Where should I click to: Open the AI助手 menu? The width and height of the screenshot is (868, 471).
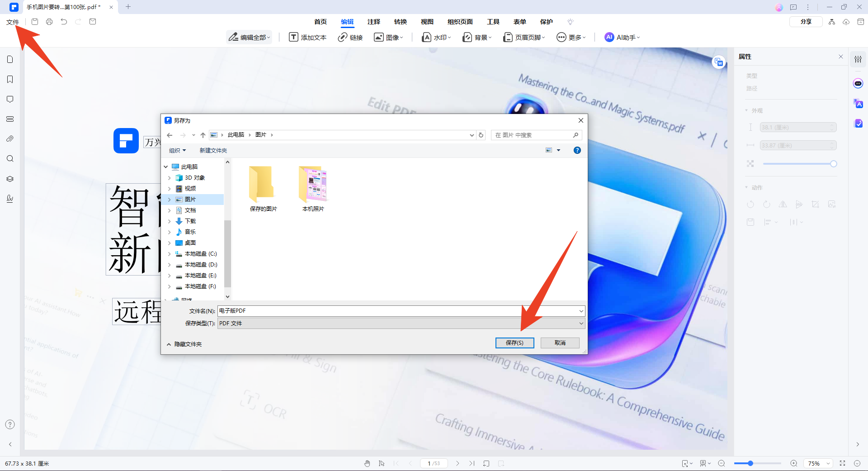(x=623, y=37)
